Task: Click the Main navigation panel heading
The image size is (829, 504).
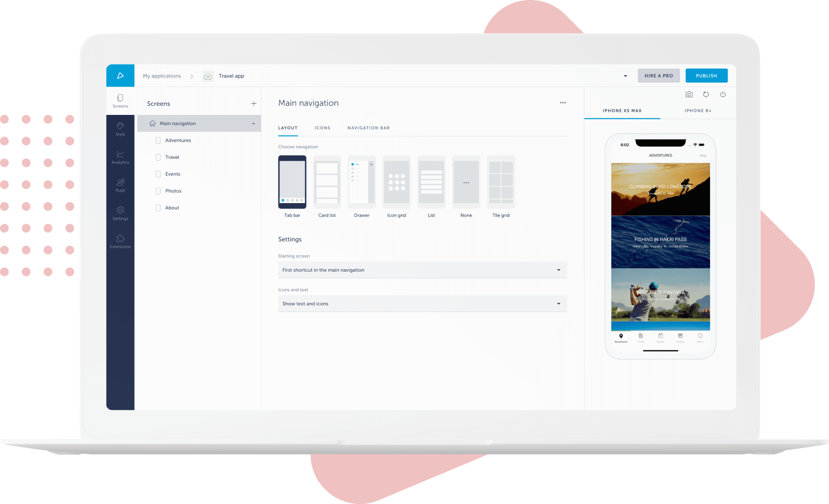Action: pyautogui.click(x=309, y=103)
